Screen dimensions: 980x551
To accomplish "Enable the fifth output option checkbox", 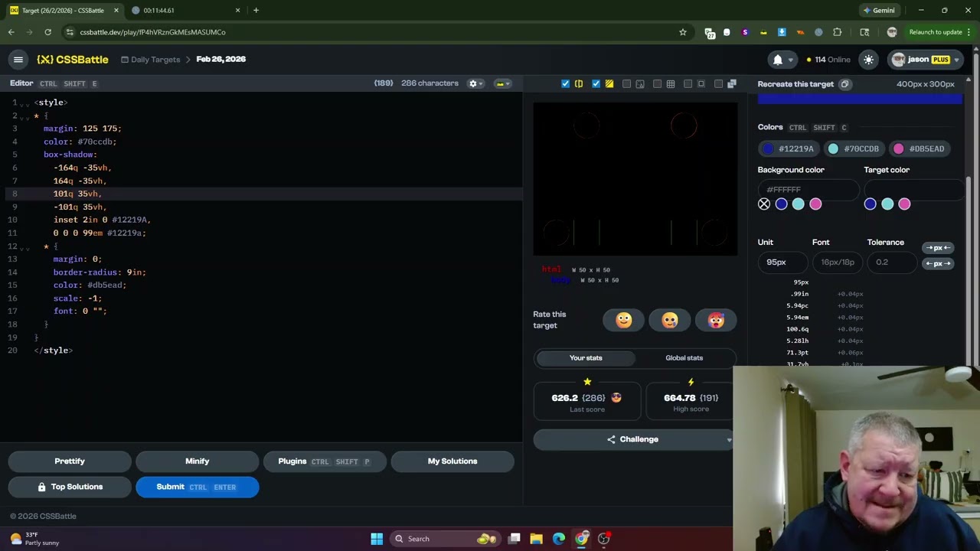I will click(x=688, y=83).
